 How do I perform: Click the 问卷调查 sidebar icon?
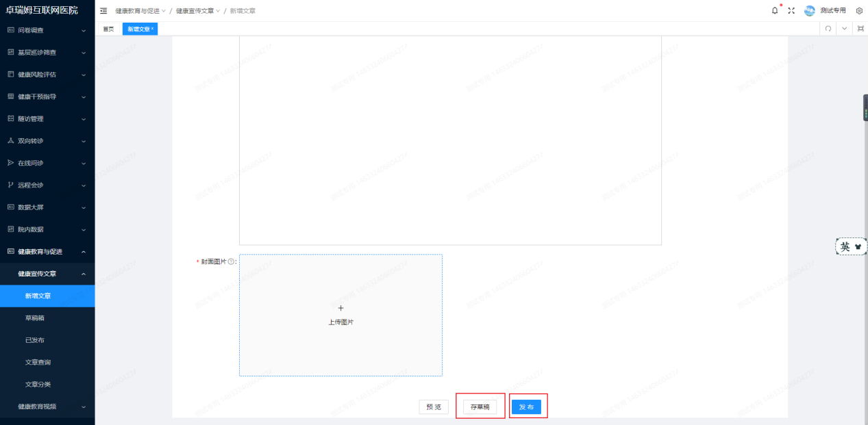point(10,30)
